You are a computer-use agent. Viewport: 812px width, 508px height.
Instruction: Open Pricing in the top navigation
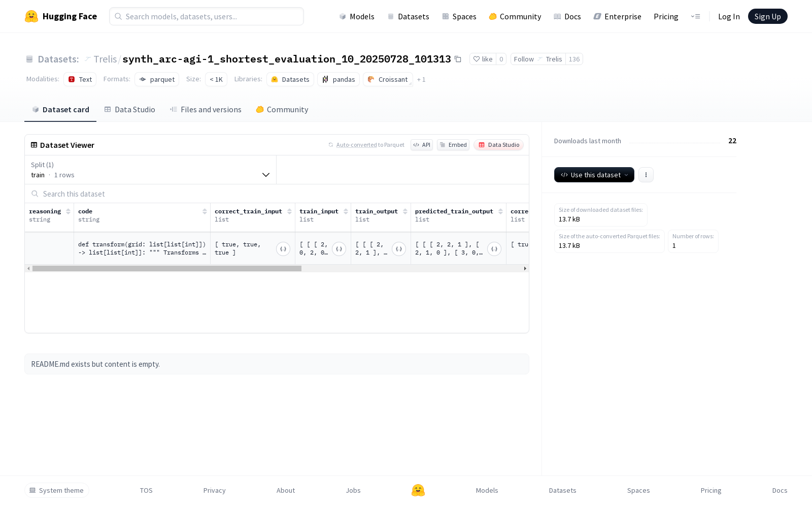click(666, 16)
